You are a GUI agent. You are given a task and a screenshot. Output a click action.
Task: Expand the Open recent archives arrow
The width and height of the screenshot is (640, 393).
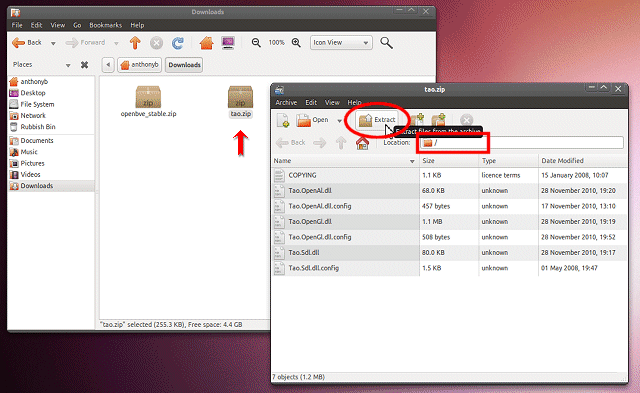[x=339, y=120]
